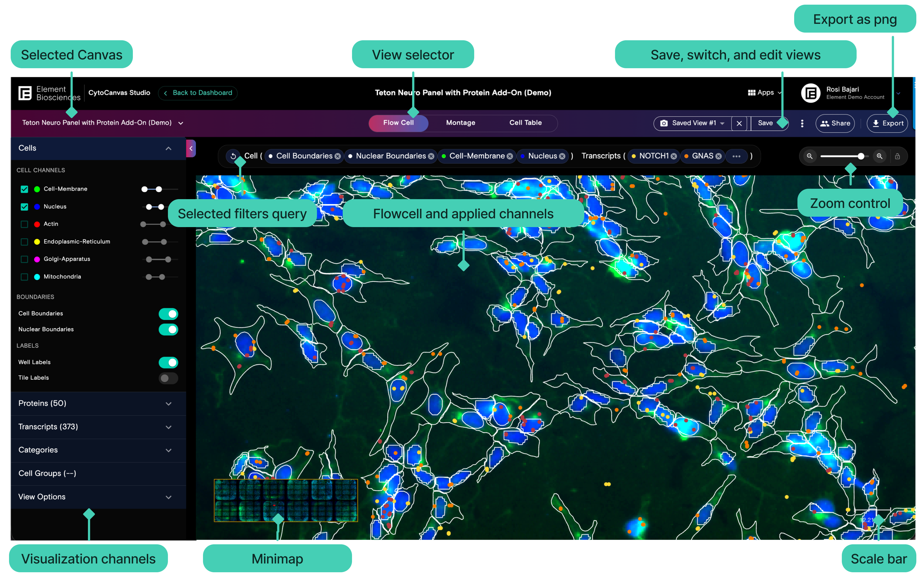Remove Cell Boundaries chip from query
924x578 pixels.
[337, 156]
